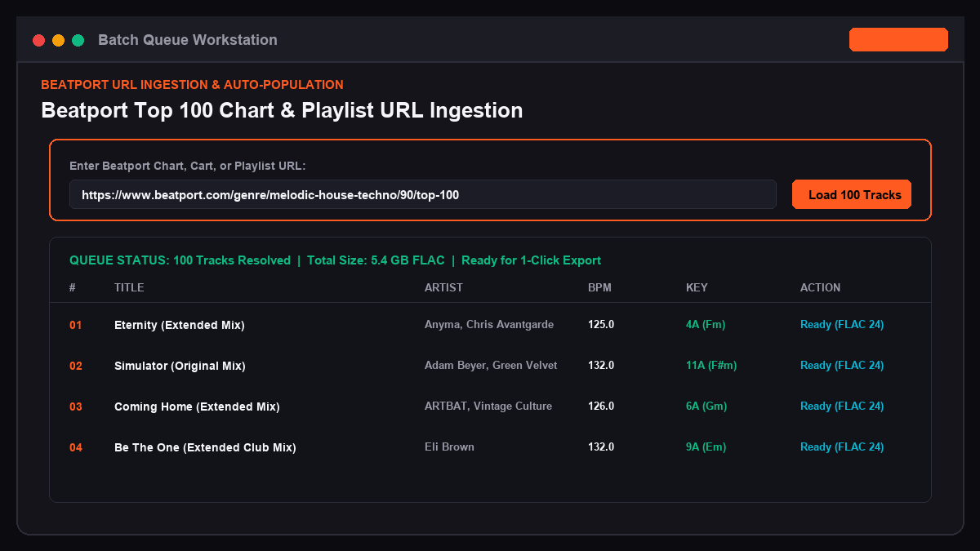Image resolution: width=980 pixels, height=551 pixels.
Task: Select track title Coming Home (Extended Mix)
Action: (x=197, y=407)
